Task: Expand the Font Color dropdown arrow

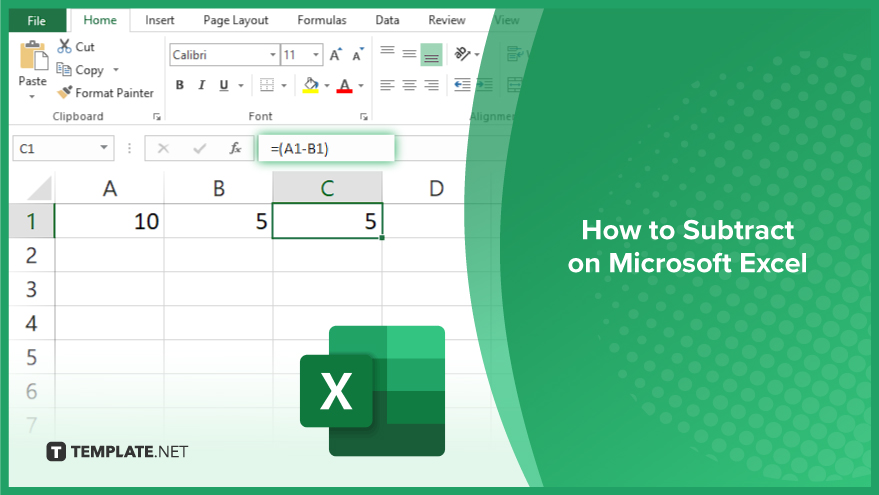Action: (x=361, y=86)
